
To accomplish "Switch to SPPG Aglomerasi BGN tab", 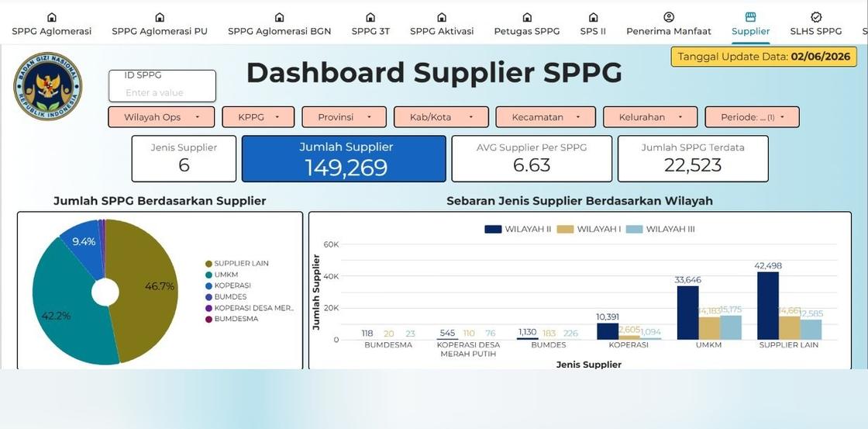I will [x=280, y=31].
